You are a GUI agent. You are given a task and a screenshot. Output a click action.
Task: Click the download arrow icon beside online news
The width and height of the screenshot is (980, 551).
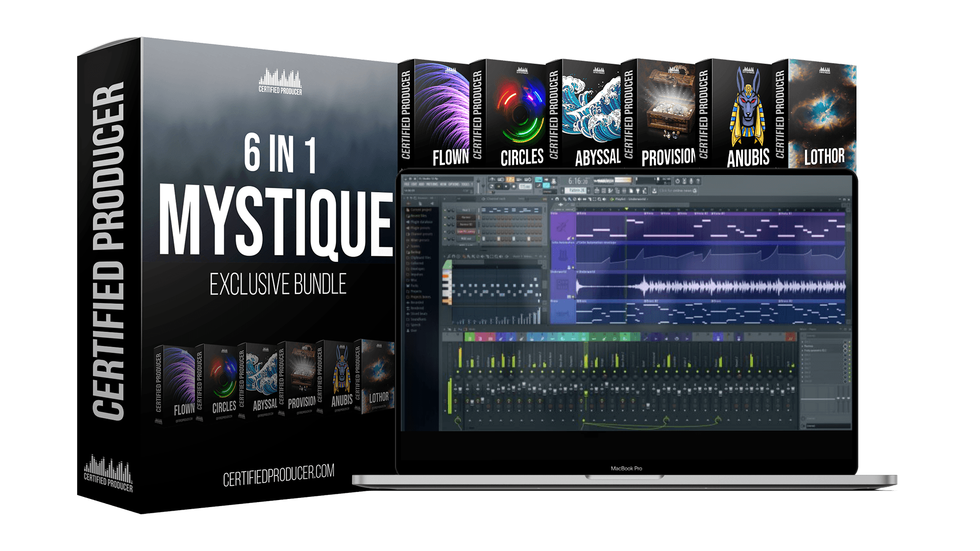point(654,190)
